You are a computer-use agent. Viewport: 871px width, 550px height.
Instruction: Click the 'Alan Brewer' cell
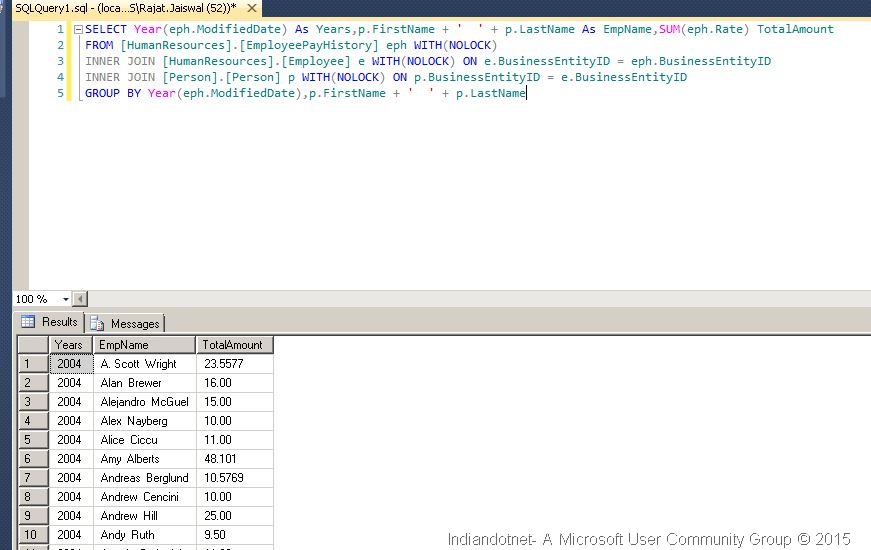pos(144,383)
